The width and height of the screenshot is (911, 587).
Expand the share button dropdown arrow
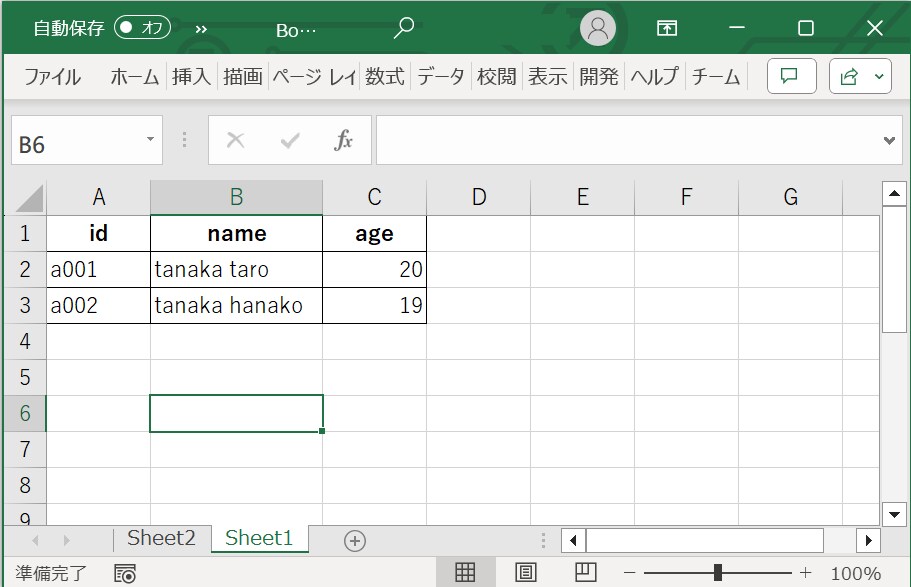[880, 76]
